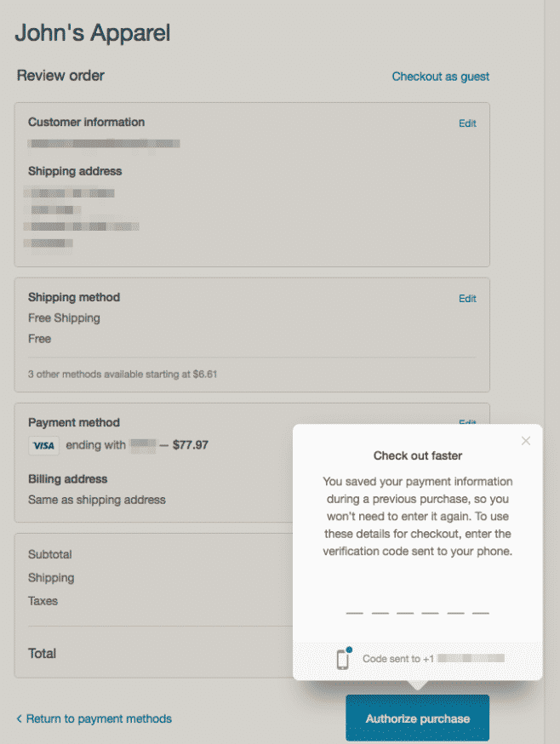Image resolution: width=560 pixels, height=744 pixels.
Task: Edit the Shipping method section
Action: tap(467, 299)
